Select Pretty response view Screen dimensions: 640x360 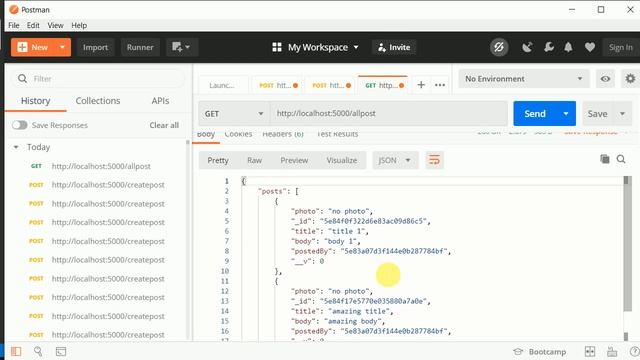click(x=218, y=160)
